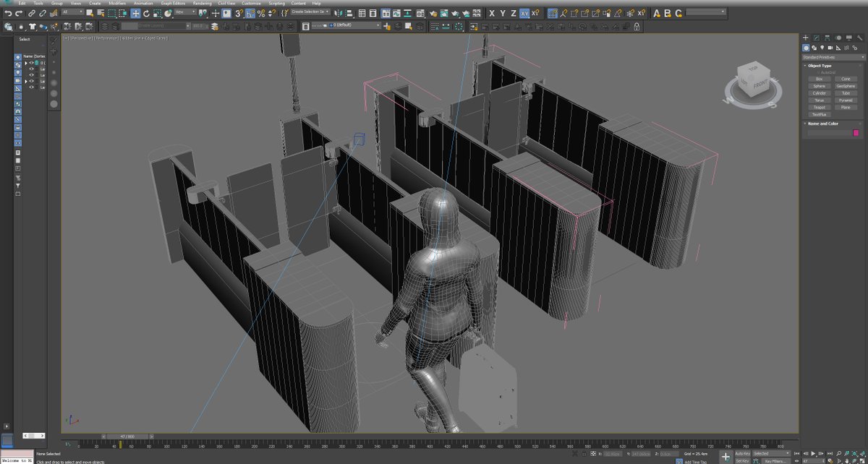Open the Hierarchy tab in the command panel
The image size is (868, 464).
coord(827,38)
